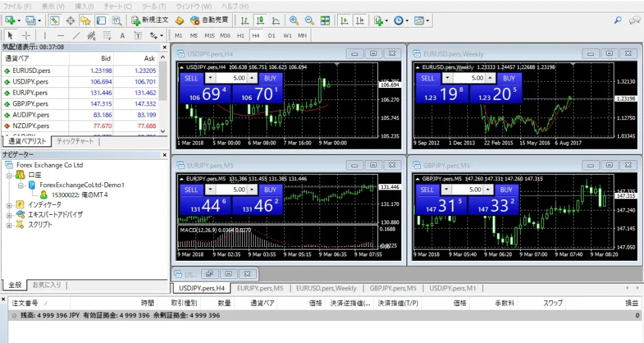Screen dimensions: 644x343
Task: Switch timeframe to M15
Action: tap(209, 35)
